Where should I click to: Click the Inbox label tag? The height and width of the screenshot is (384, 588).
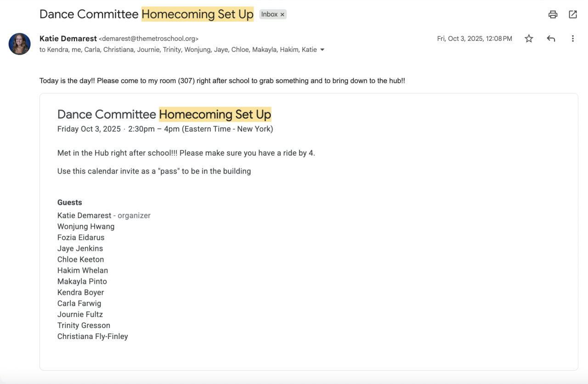click(x=269, y=14)
